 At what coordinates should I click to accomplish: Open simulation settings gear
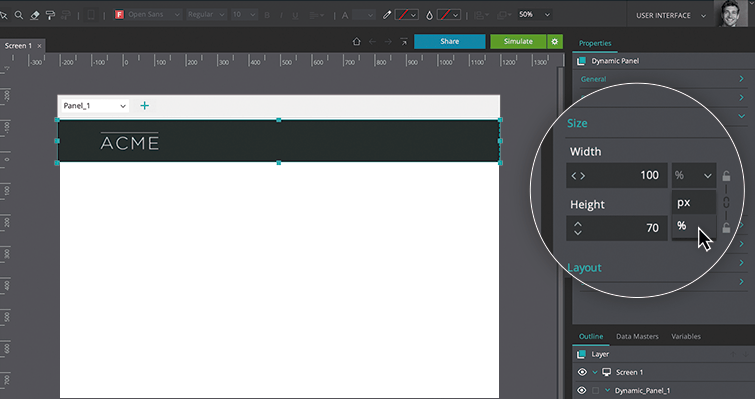pos(555,41)
